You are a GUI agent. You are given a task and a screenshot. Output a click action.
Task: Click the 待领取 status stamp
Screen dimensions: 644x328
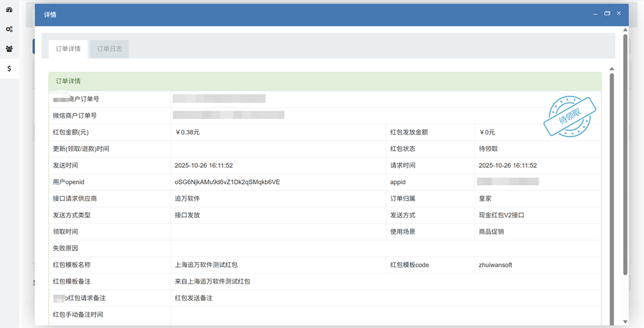tap(570, 116)
